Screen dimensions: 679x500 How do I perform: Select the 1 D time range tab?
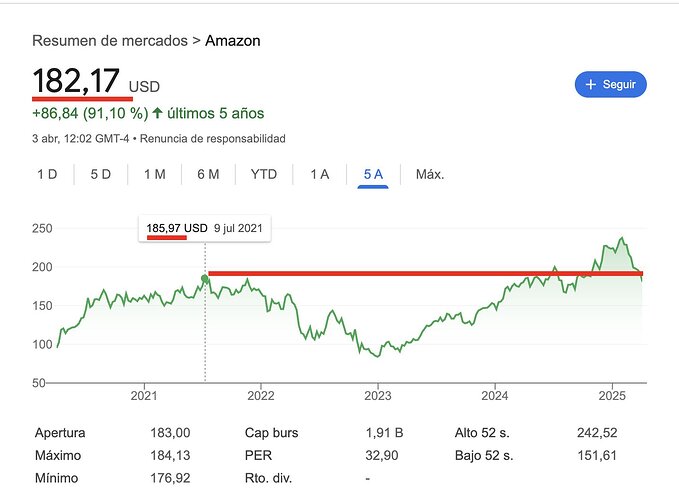pos(47,174)
